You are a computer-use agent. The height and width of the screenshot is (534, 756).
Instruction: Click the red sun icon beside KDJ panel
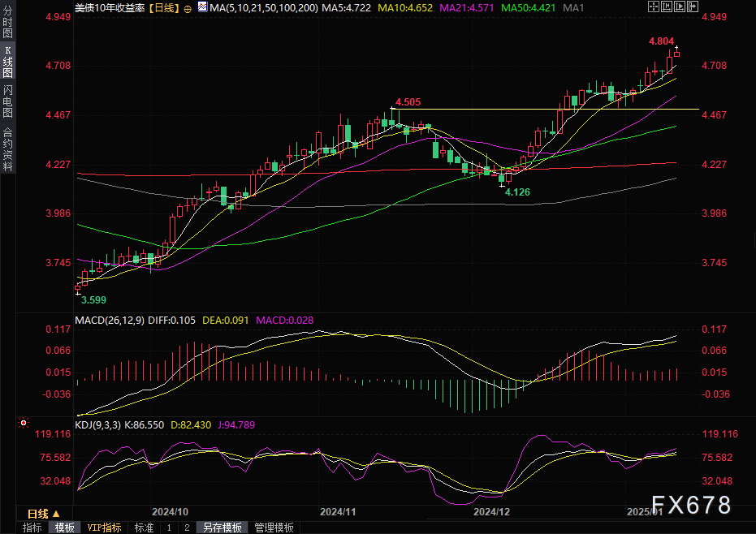[24, 423]
